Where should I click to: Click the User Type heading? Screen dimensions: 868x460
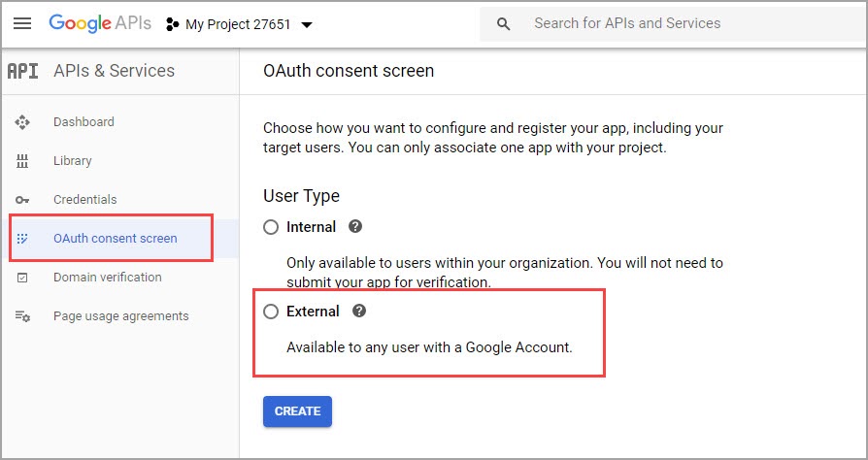pos(301,196)
